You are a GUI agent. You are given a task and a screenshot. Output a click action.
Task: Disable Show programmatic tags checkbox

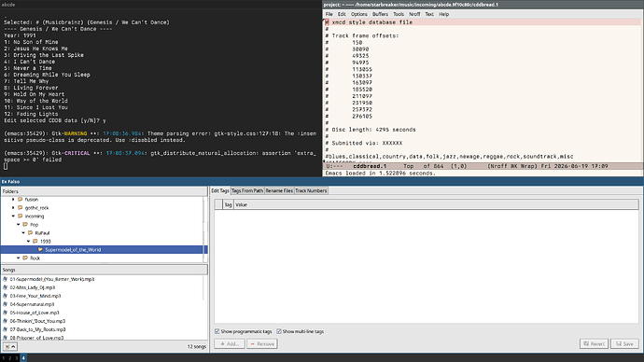tap(217, 331)
